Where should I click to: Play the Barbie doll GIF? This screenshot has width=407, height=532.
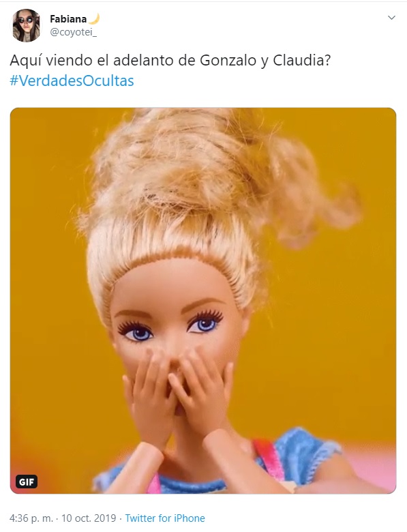[x=203, y=301]
